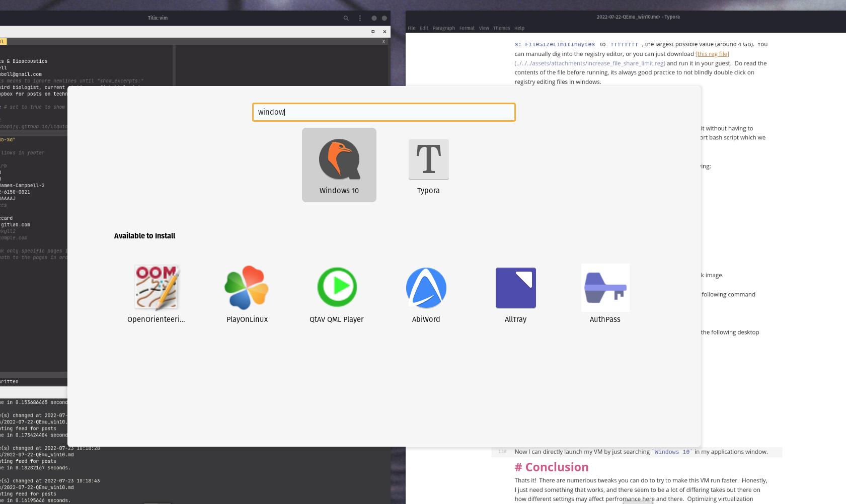Expand the Themes menu in Typora
Image resolution: width=846 pixels, height=504 pixels.
pyautogui.click(x=501, y=28)
